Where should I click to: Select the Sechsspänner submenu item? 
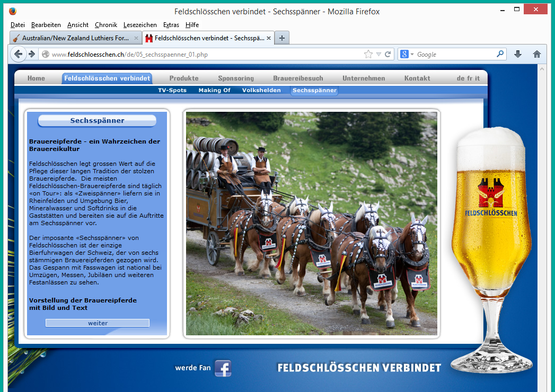pyautogui.click(x=314, y=90)
